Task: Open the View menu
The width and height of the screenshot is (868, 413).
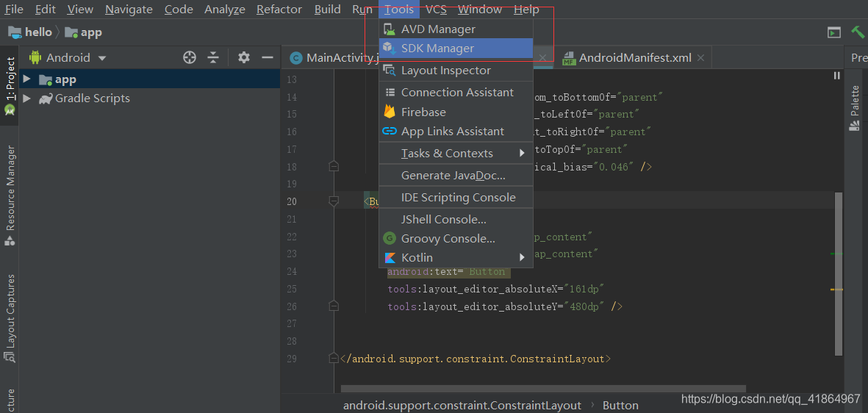Action: 80,10
